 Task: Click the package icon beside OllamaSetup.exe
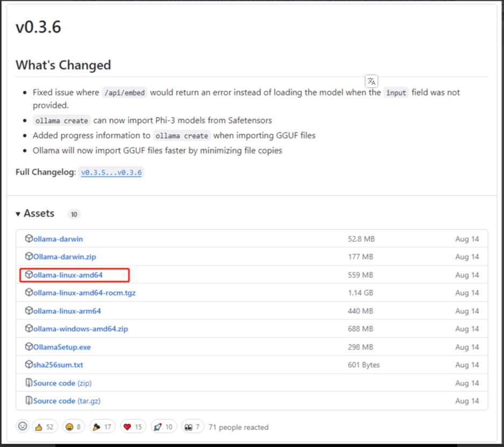29,347
